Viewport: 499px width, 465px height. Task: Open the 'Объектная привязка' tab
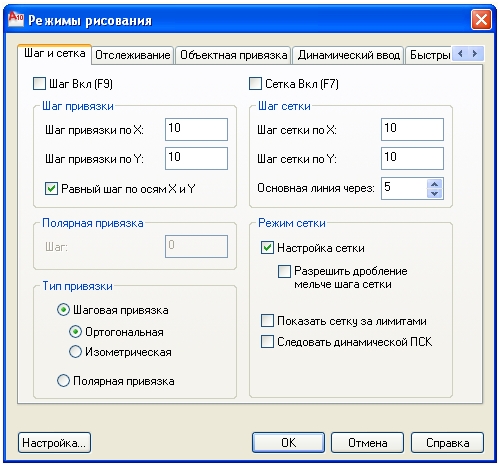(x=233, y=55)
